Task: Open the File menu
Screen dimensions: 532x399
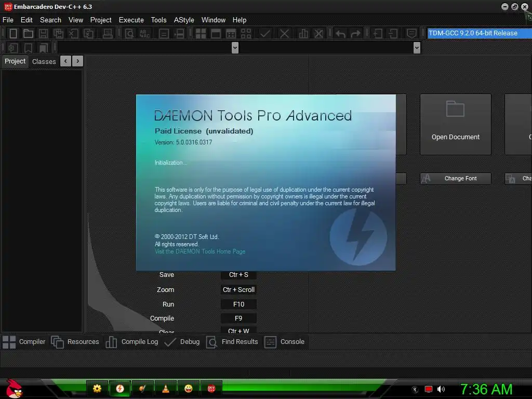Action: pyautogui.click(x=8, y=20)
